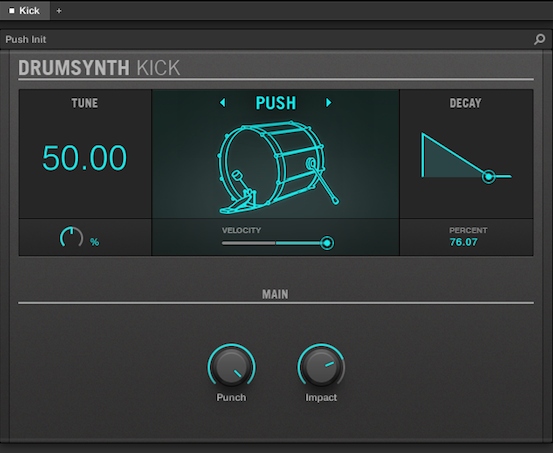This screenshot has height=453, width=553.
Task: Open the Push Init preset name field
Action: click(268, 40)
